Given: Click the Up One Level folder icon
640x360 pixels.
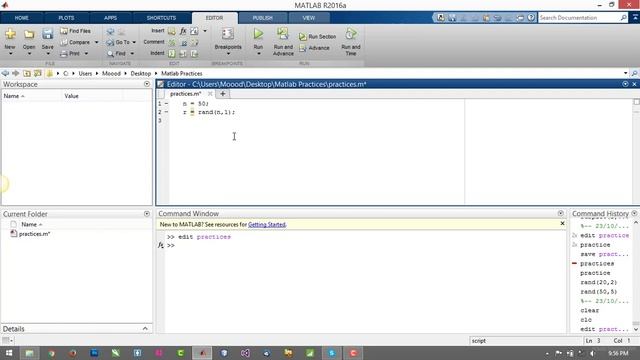Looking at the screenshot, I should (x=27, y=73).
